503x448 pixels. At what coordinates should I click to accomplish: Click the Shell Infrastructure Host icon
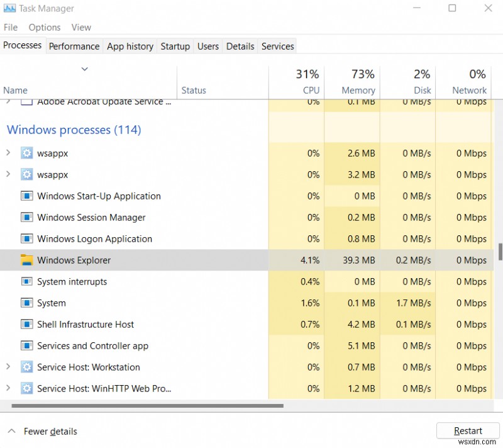point(26,324)
